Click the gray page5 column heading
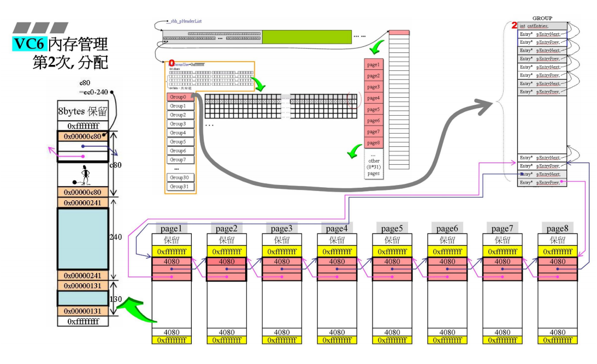 [392, 228]
